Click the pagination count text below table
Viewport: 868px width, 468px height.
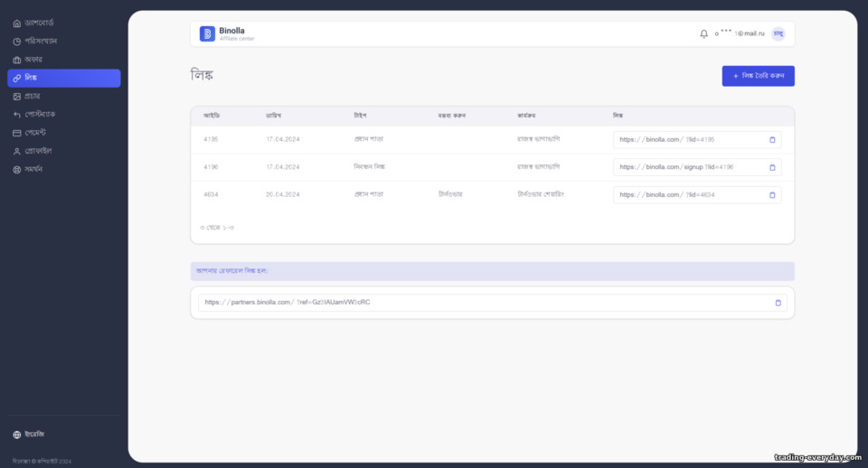click(217, 228)
